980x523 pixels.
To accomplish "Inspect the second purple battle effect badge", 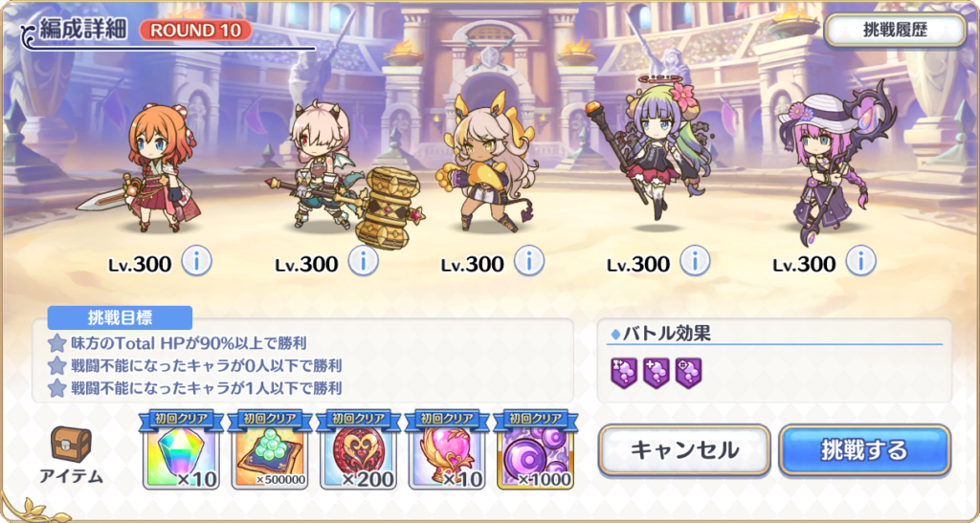I will click(657, 373).
